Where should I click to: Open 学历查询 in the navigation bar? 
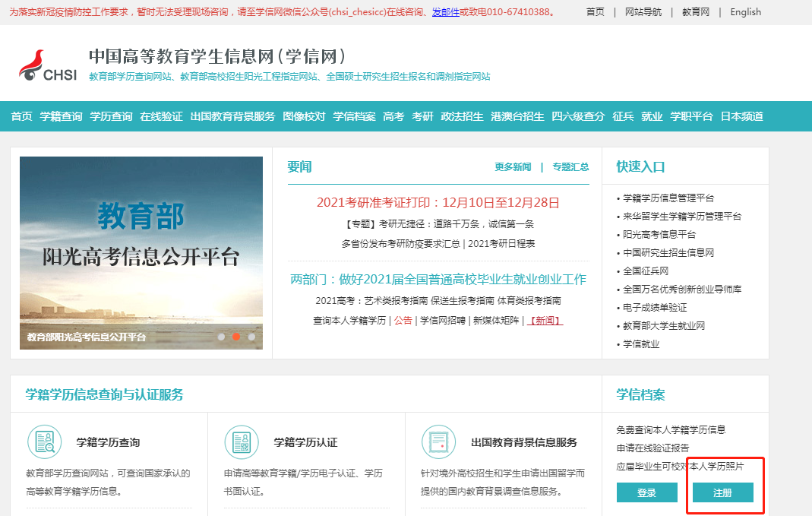[x=112, y=116]
